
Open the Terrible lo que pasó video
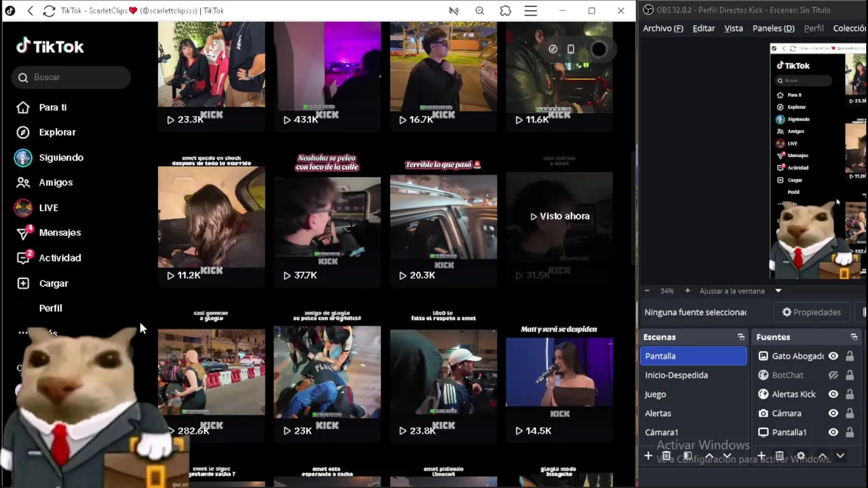pyautogui.click(x=443, y=217)
